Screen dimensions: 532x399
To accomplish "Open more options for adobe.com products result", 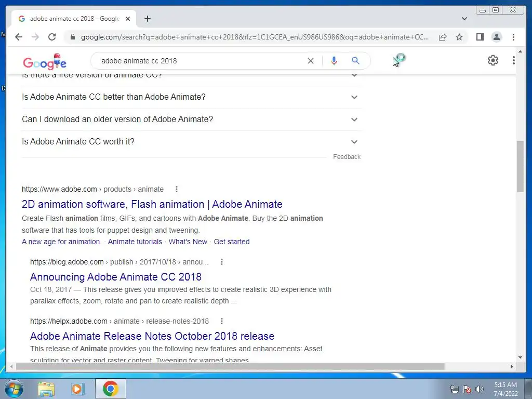I will coord(177,189).
